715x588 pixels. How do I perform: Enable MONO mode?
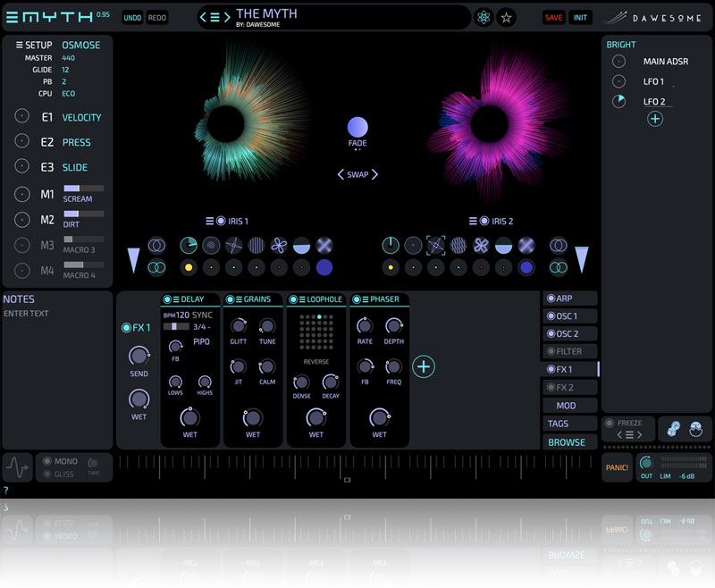[48, 462]
